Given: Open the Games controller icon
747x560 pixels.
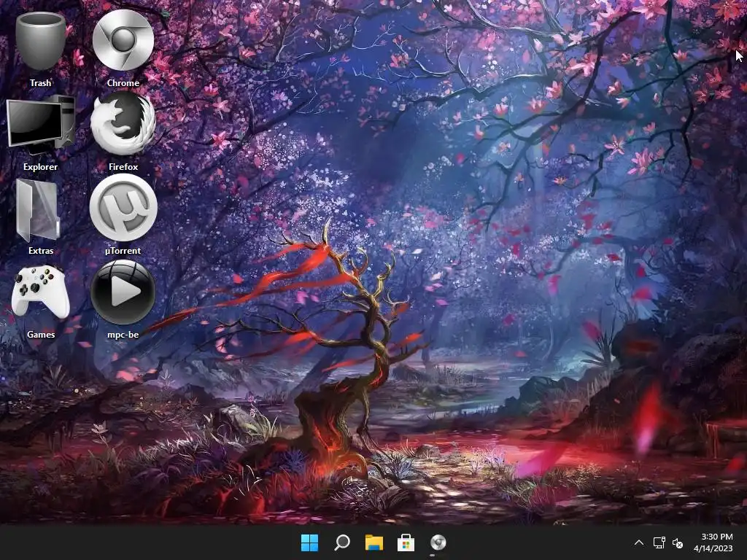Looking at the screenshot, I should [41, 292].
